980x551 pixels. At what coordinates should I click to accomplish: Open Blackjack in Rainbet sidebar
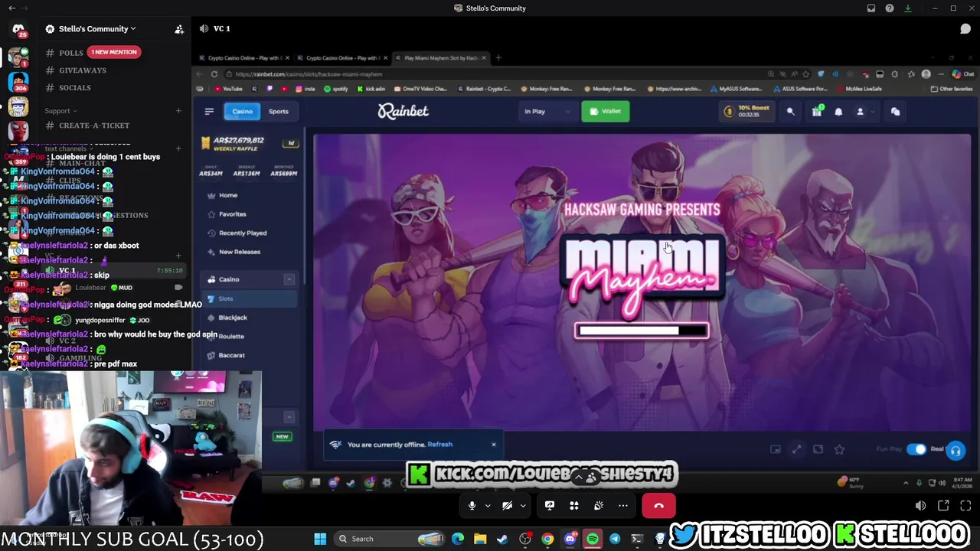coord(233,318)
